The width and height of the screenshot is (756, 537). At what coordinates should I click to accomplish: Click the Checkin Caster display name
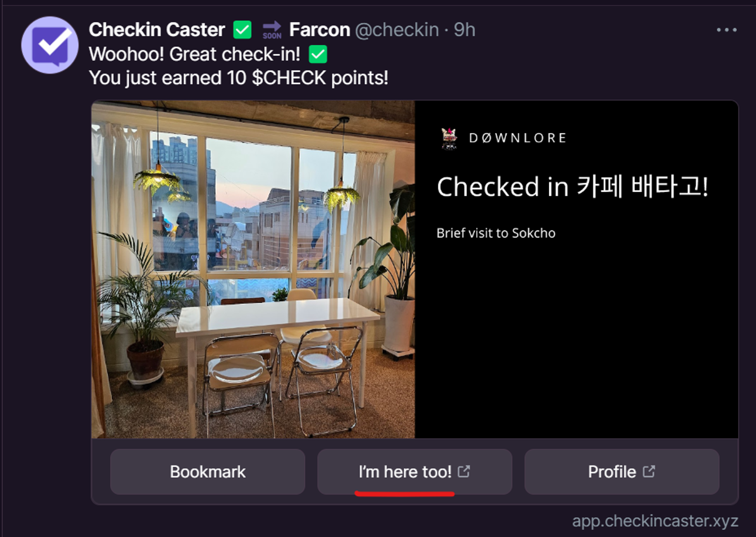pos(157,29)
